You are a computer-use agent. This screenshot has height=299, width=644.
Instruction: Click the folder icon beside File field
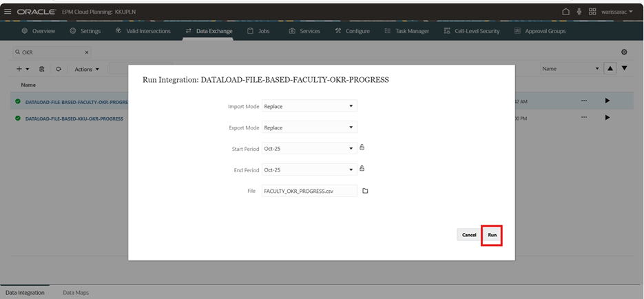point(365,191)
